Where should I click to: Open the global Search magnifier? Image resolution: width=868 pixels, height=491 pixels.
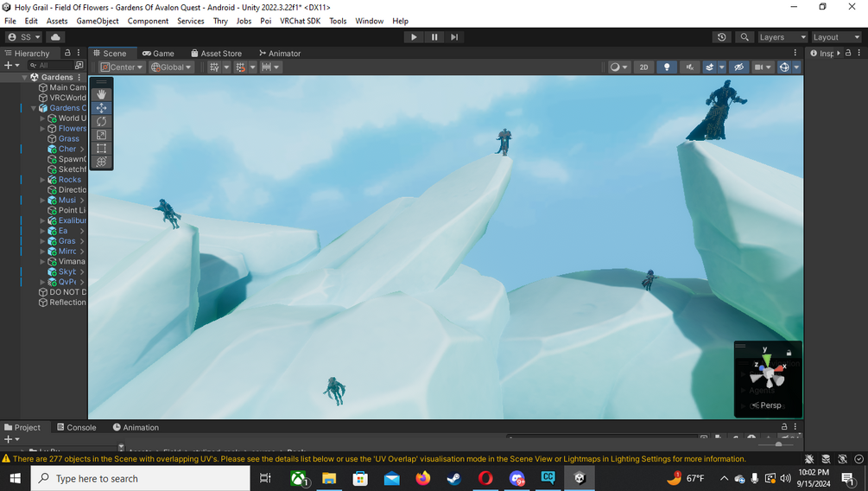click(744, 37)
